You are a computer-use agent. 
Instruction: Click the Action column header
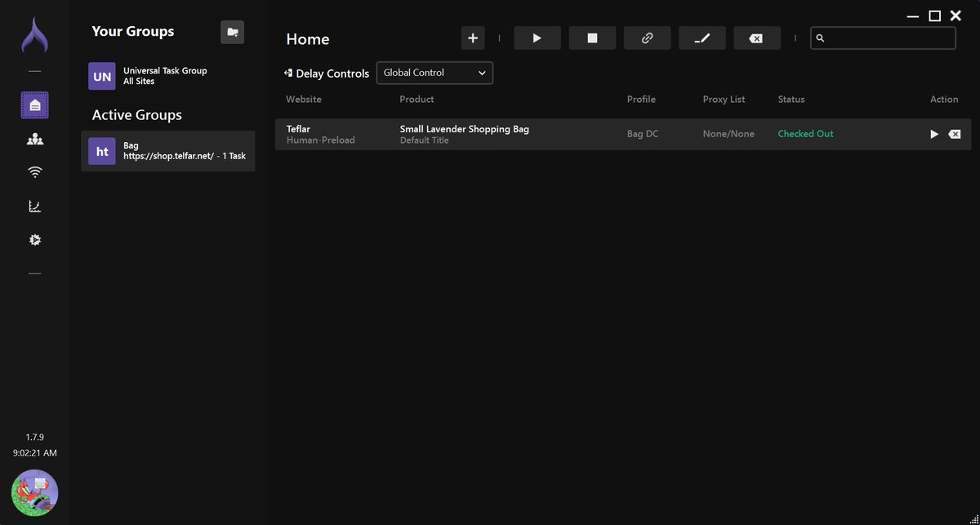pos(944,100)
